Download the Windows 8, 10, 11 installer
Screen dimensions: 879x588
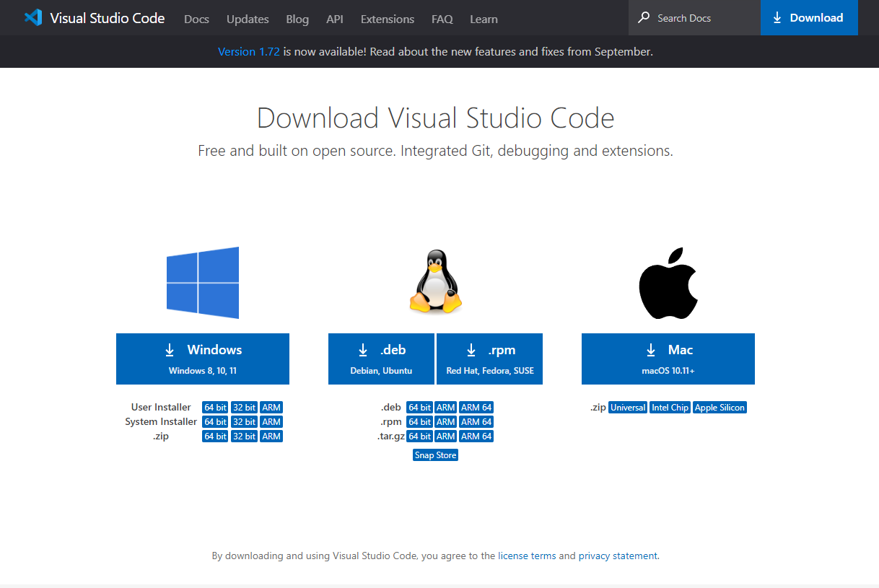tap(203, 359)
